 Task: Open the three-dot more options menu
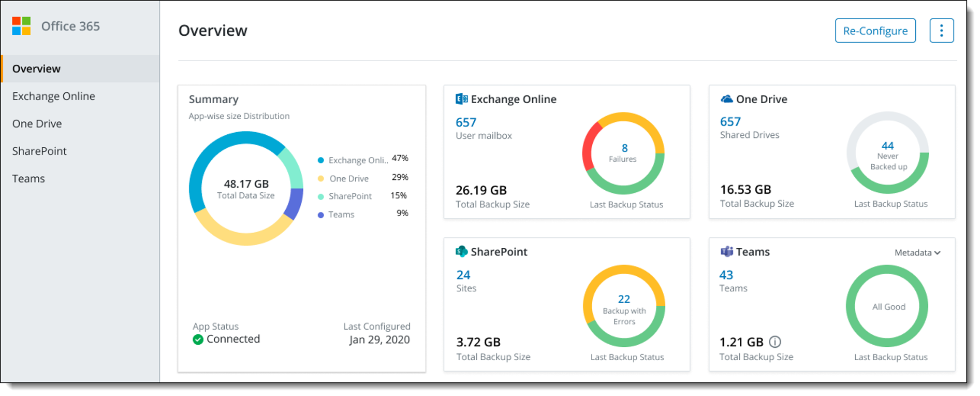[941, 31]
